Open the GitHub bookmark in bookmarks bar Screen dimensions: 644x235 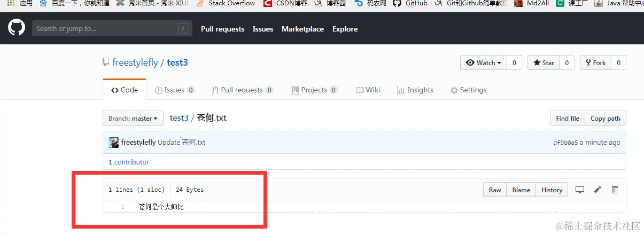410,3
